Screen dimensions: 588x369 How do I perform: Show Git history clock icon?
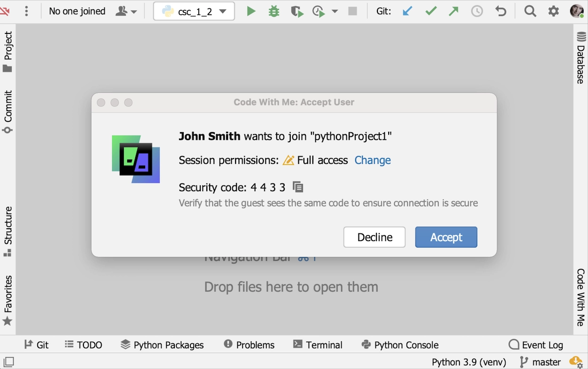477,11
